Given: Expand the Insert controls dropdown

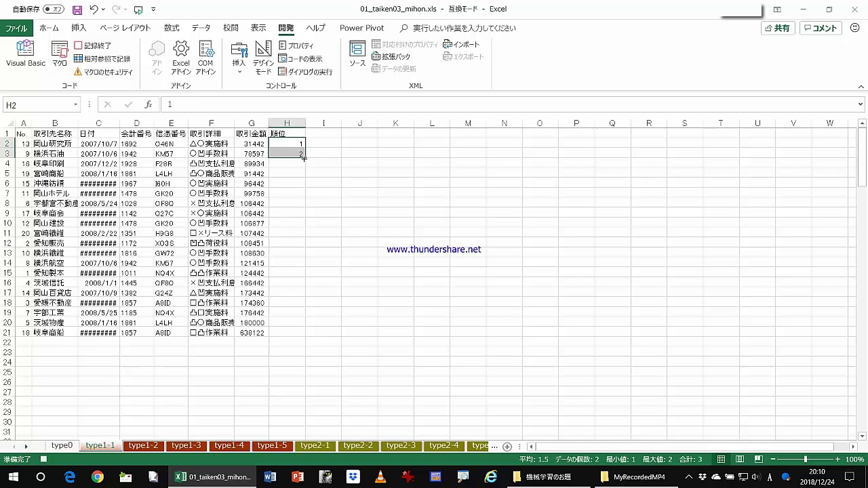Looking at the screenshot, I should coord(239,72).
